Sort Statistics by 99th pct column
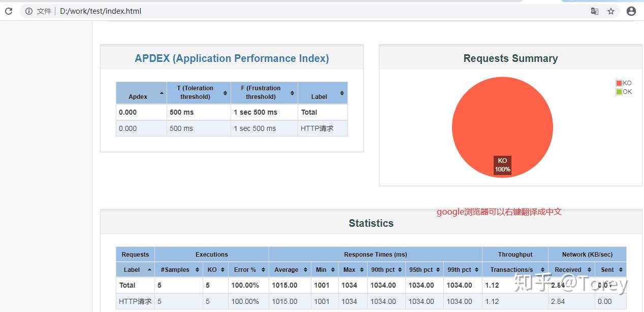This screenshot has width=644, height=312. point(463,269)
